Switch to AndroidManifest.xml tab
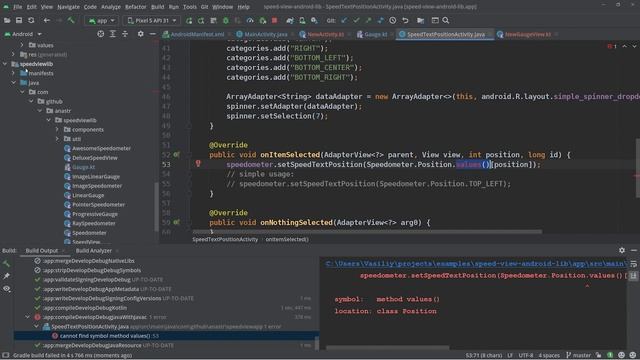The height and width of the screenshot is (360, 640). [x=197, y=34]
